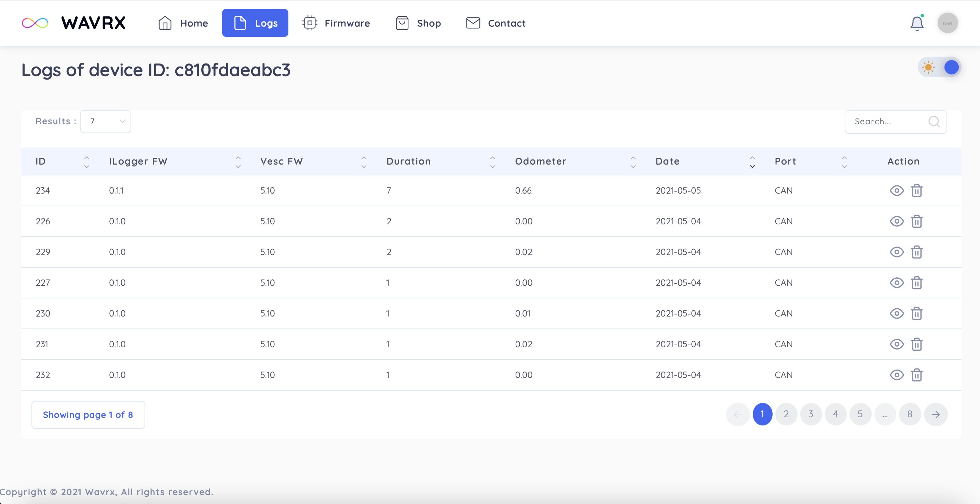Screen dimensions: 980x504
Task: Delete log 234 with trash icon
Action: [916, 191]
